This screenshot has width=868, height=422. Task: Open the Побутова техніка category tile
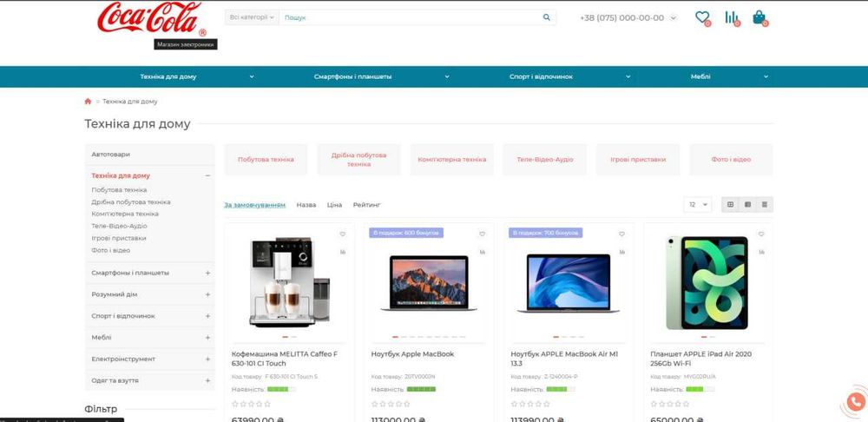pyautogui.click(x=266, y=160)
